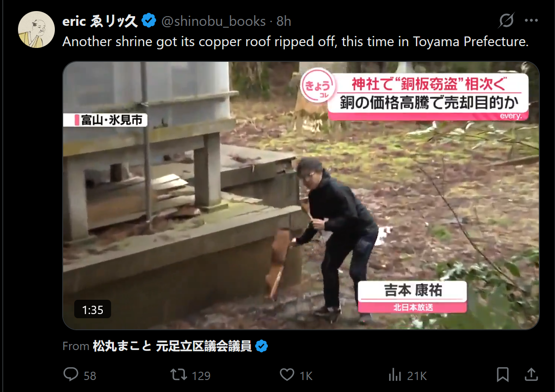555x392 pixels.
Task: Click the 1K likes count
Action: (x=306, y=375)
